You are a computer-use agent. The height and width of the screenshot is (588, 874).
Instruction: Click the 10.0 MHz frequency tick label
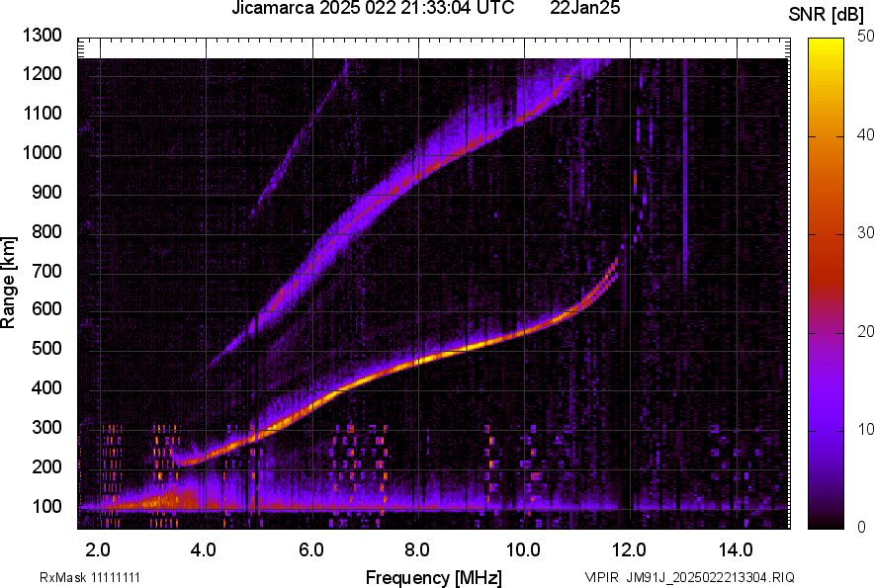click(x=523, y=550)
